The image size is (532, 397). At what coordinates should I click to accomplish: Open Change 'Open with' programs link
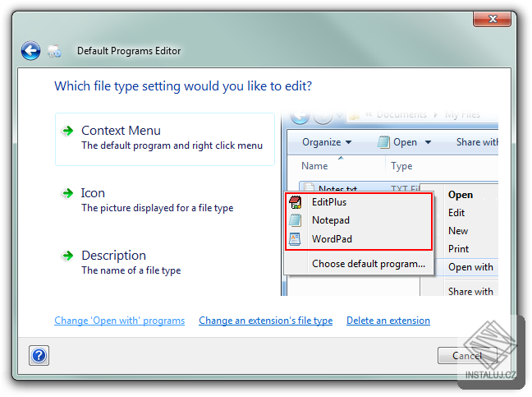point(119,321)
